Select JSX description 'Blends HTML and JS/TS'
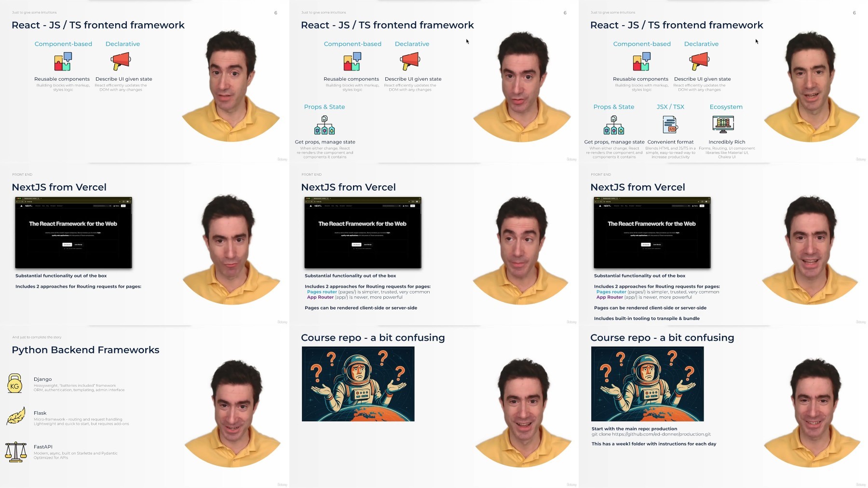This screenshot has width=868, height=488. point(670,153)
